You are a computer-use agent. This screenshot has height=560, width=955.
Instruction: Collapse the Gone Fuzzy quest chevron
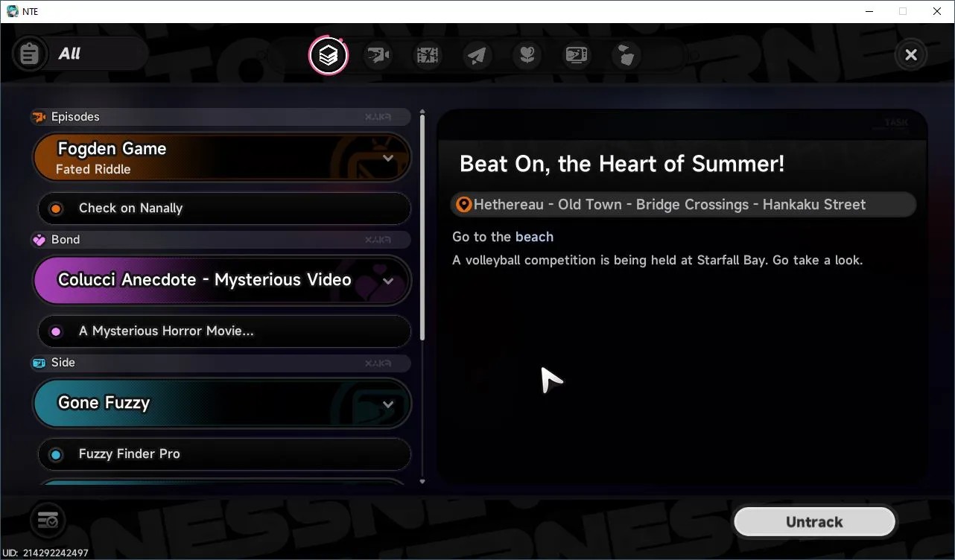[x=388, y=404]
